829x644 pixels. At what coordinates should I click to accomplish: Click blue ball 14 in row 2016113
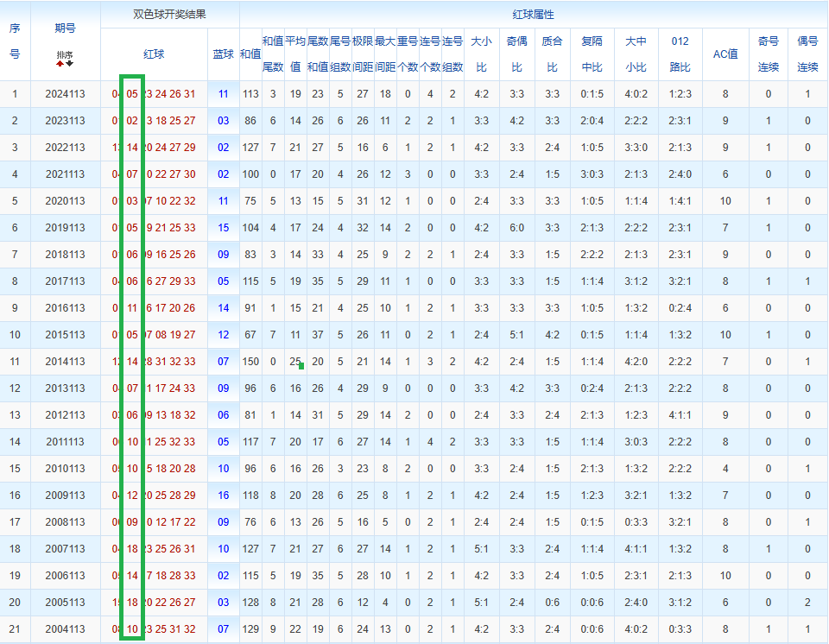click(223, 308)
